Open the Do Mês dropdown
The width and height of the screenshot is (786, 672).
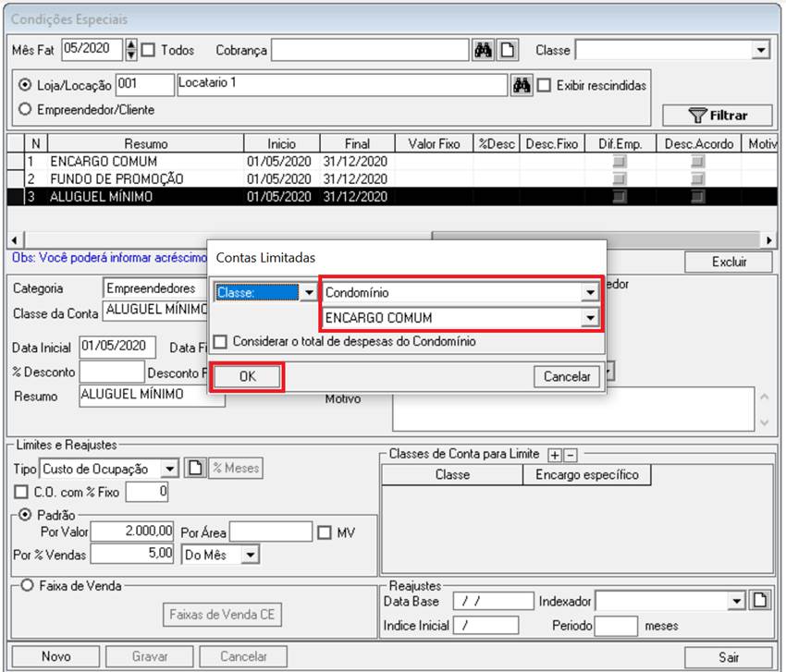[x=250, y=555]
